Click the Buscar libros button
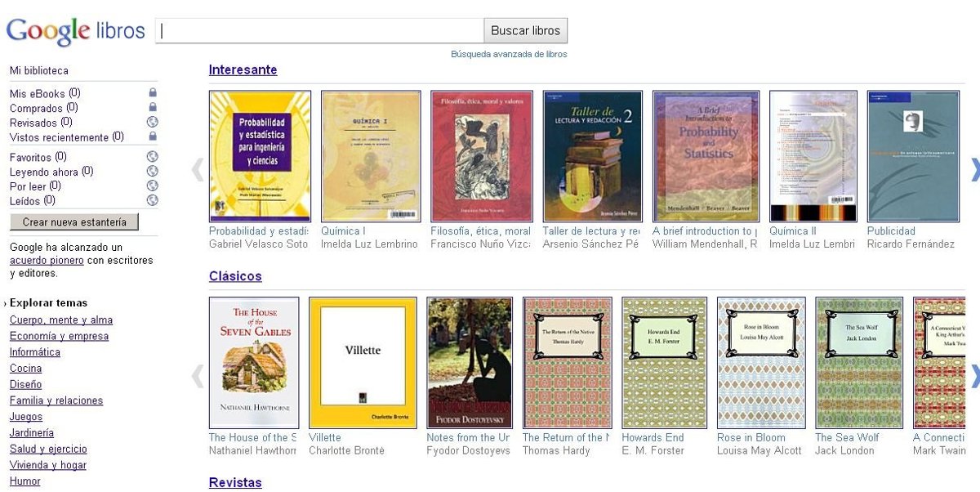 click(x=526, y=31)
